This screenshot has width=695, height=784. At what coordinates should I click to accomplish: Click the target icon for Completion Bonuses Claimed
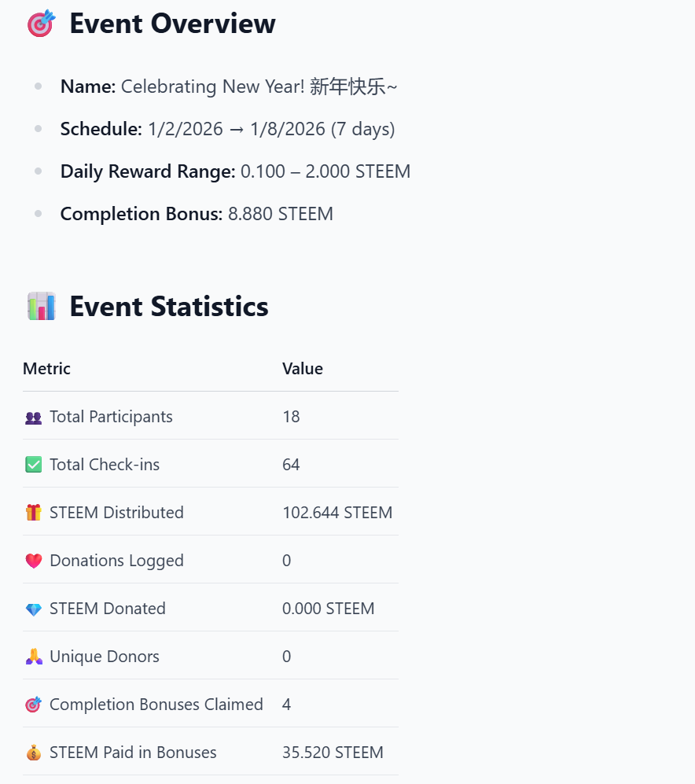tap(34, 705)
